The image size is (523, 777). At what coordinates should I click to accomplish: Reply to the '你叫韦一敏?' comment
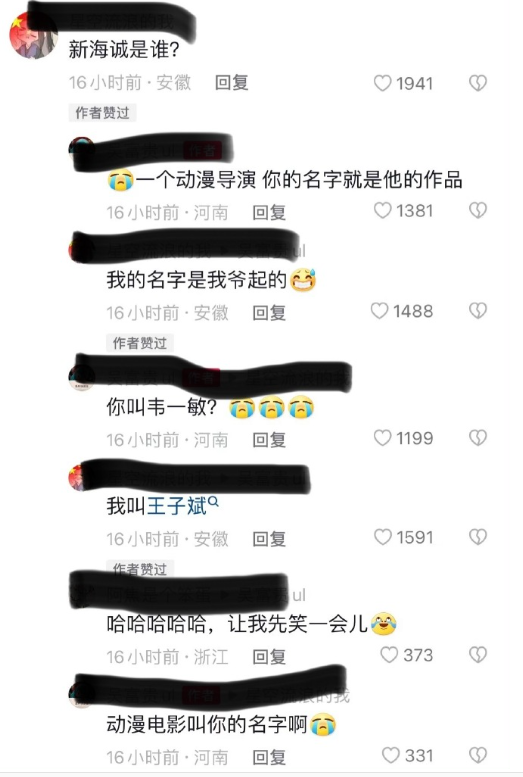(x=269, y=440)
